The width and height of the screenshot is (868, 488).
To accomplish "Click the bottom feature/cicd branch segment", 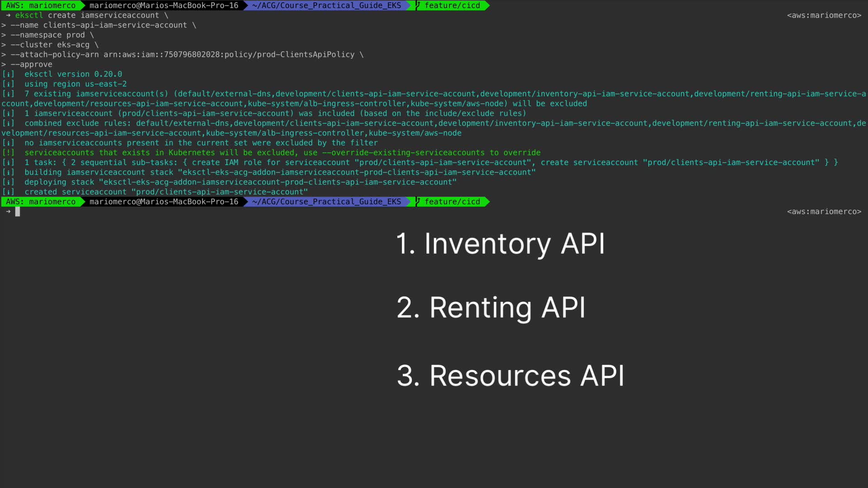I will click(x=452, y=202).
